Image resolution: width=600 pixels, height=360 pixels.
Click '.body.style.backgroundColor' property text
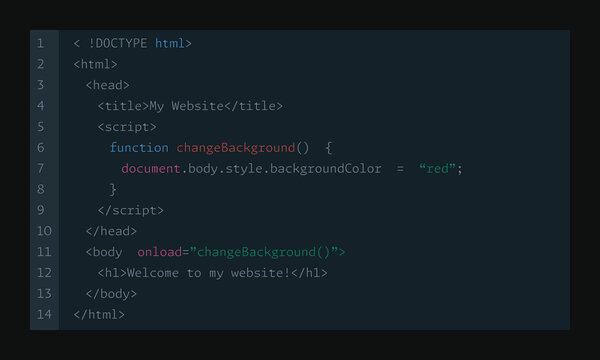[x=281, y=168]
